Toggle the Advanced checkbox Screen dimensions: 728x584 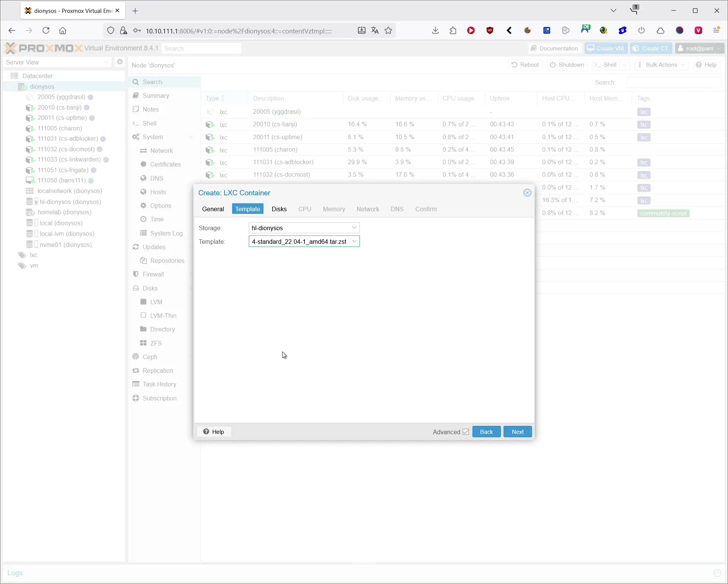(466, 432)
